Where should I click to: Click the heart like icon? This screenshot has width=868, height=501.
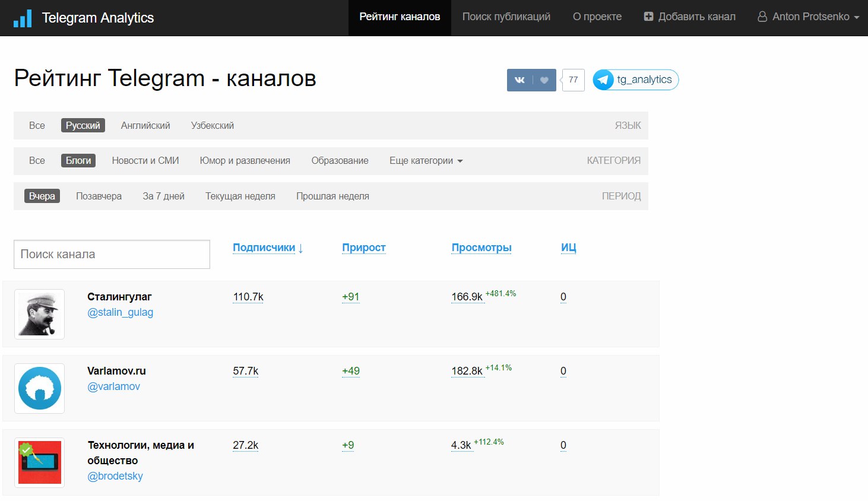coord(544,80)
